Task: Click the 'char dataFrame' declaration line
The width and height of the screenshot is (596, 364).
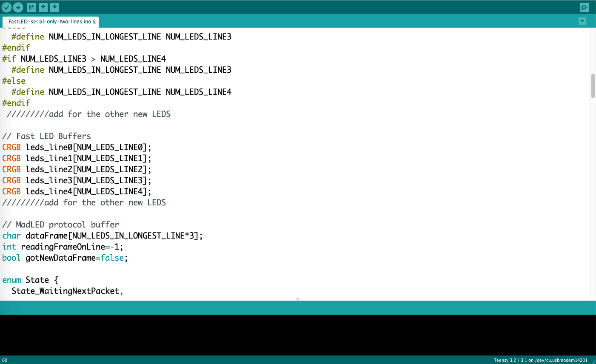Action: (103, 236)
